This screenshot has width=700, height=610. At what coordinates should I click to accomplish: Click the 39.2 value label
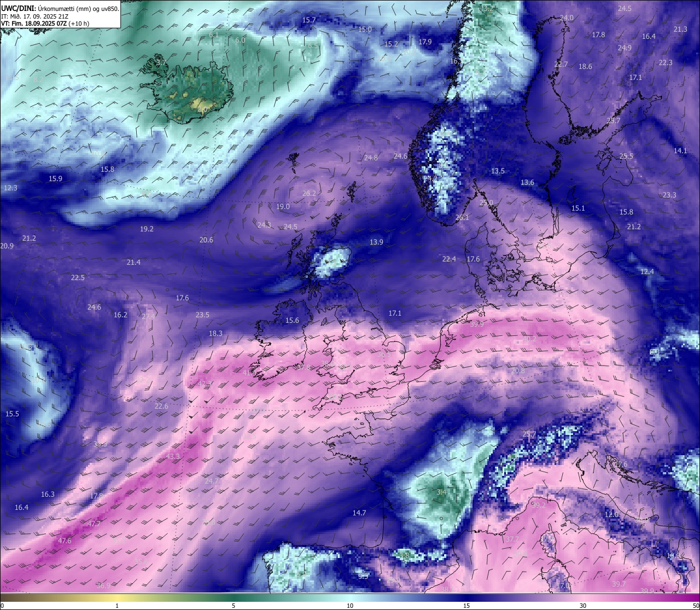point(539,506)
